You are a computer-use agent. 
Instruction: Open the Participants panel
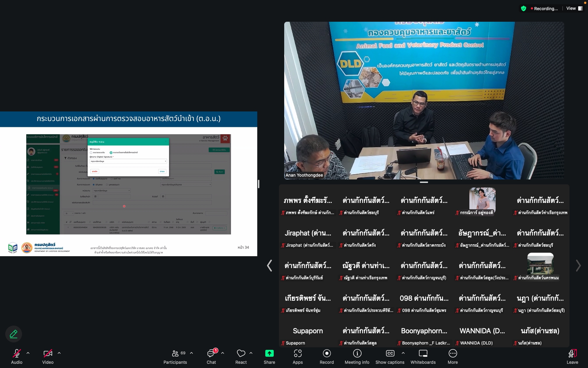click(x=175, y=356)
